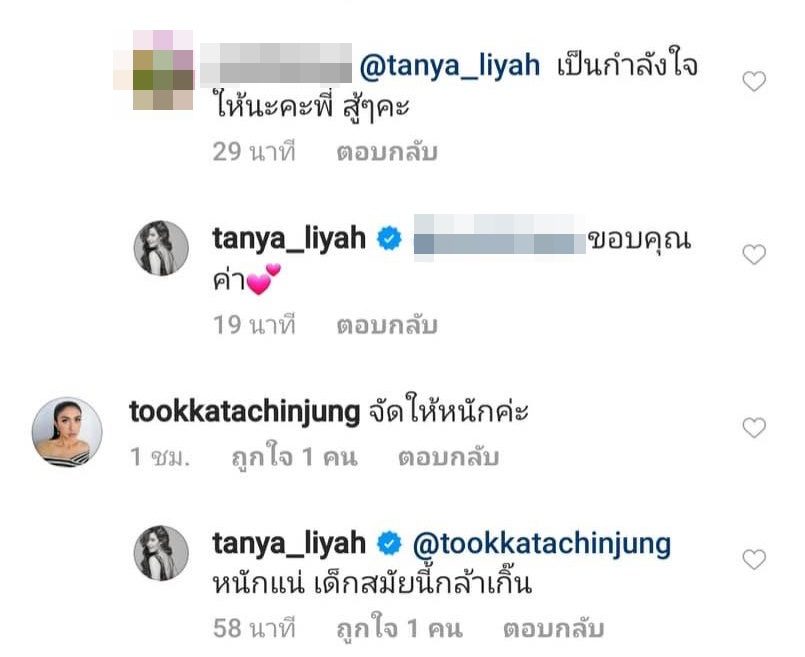Click the blue @tanya_liyah mention
This screenshot has height=657, width=805.
[x=450, y=66]
